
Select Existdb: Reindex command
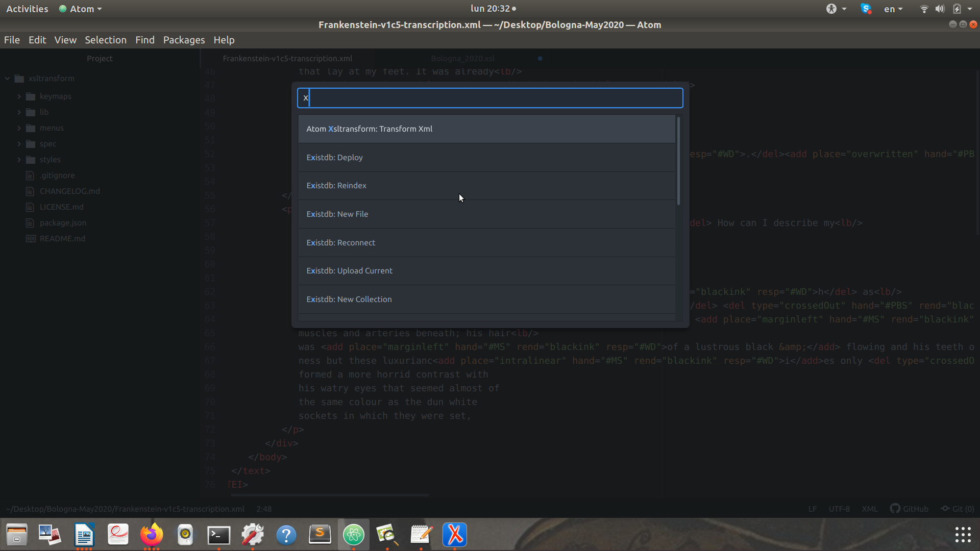pos(486,186)
